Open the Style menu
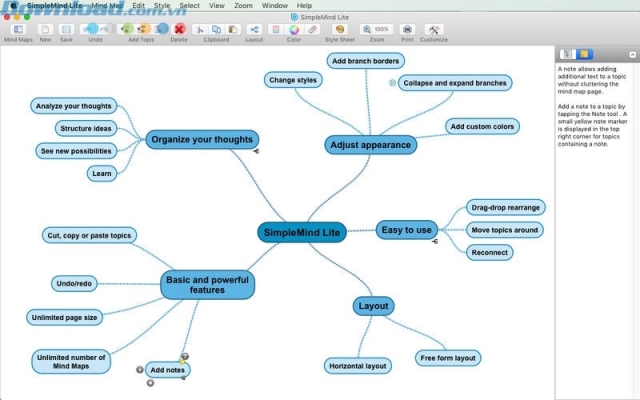The image size is (640, 400). click(162, 5)
